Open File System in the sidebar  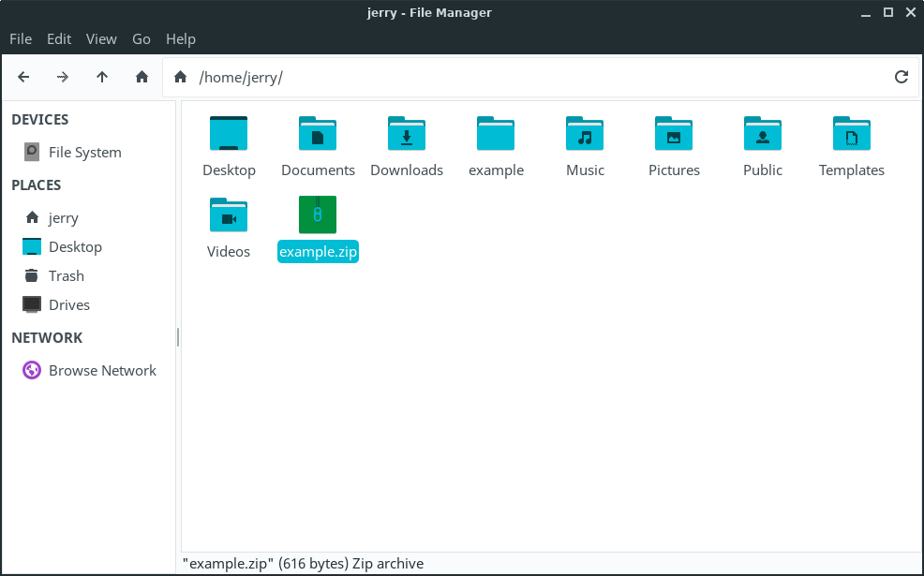point(84,152)
